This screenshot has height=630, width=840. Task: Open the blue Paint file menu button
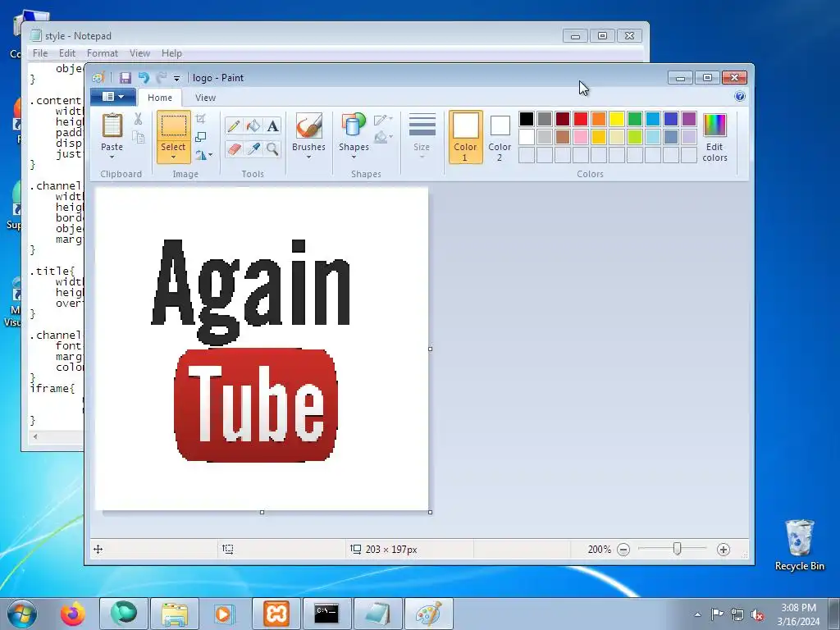click(x=112, y=97)
